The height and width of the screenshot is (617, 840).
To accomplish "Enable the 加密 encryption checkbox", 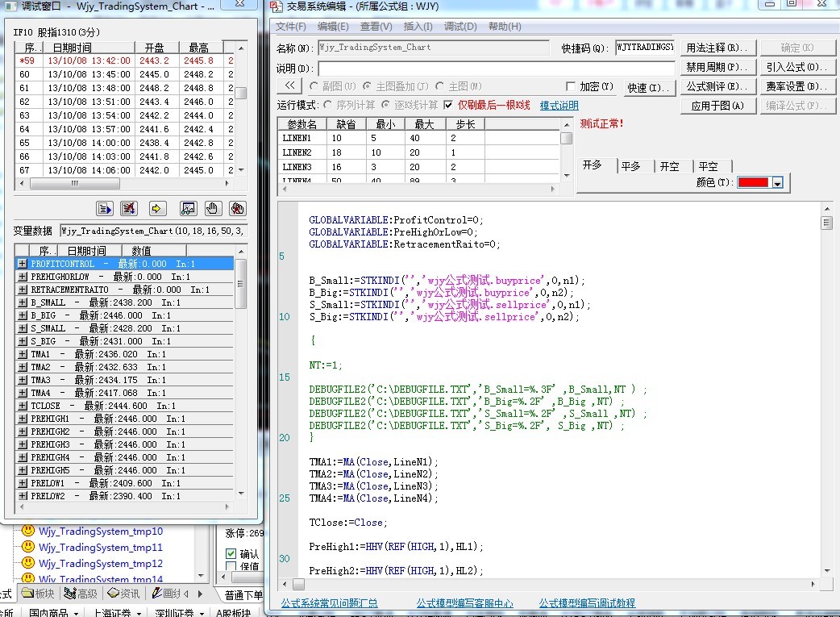I will coord(571,86).
